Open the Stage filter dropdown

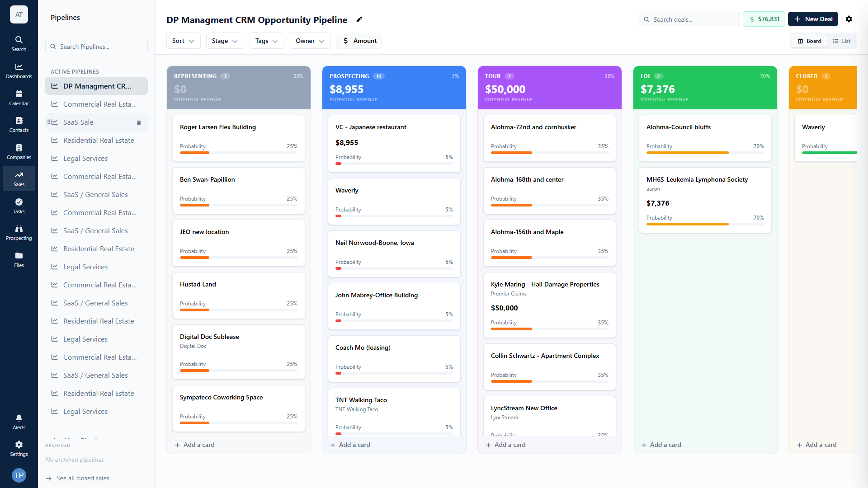point(225,41)
